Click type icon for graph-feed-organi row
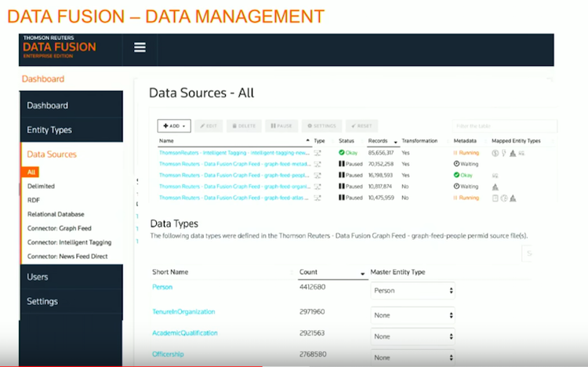This screenshot has height=367, width=588. 318,187
